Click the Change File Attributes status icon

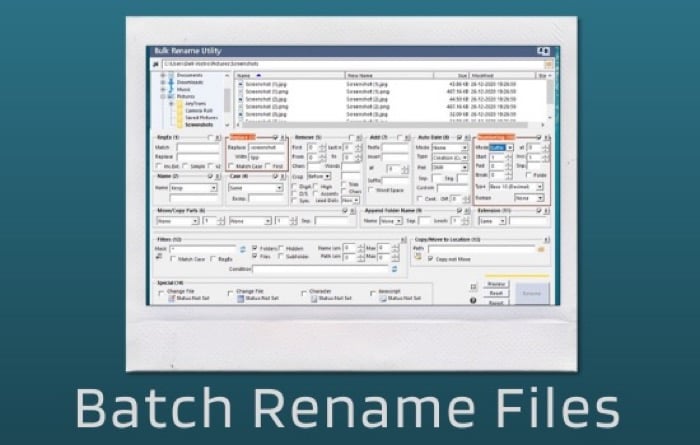point(171,299)
